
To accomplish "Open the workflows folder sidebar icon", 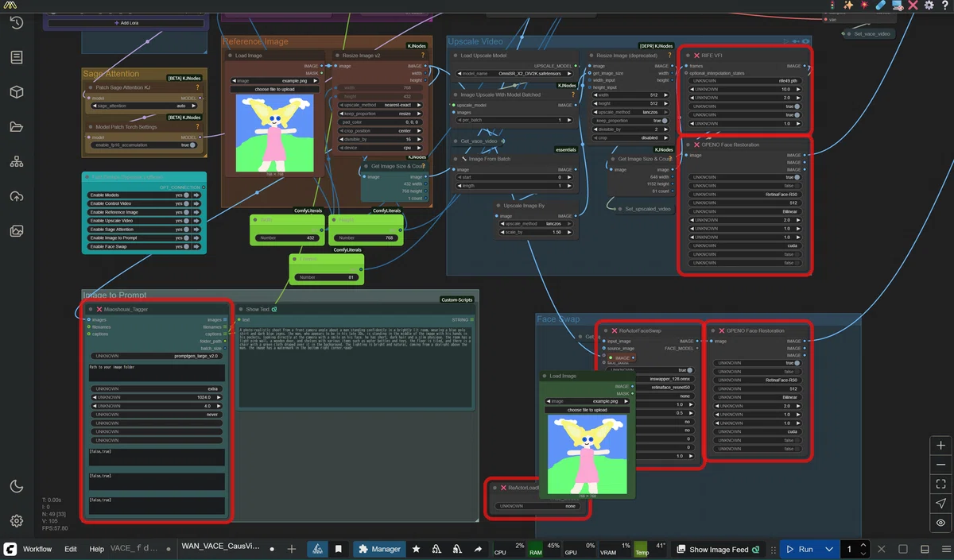I will click(x=16, y=127).
